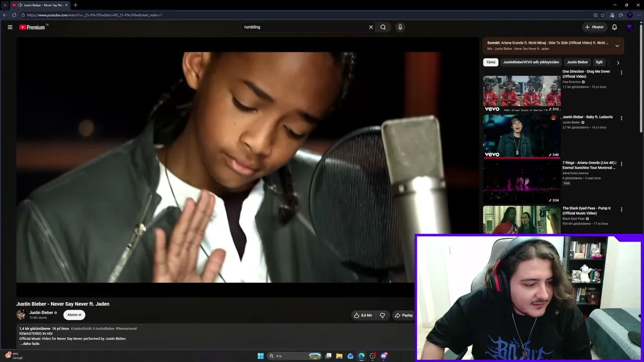Dislike the Never Say Never video
Image resolution: width=644 pixels, height=362 pixels.
coord(382,315)
